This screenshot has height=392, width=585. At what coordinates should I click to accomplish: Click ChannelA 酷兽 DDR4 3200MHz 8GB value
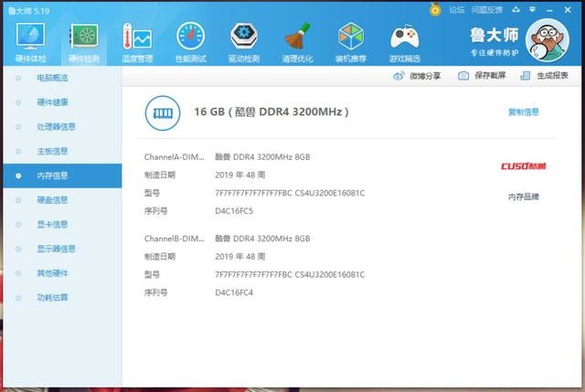[x=262, y=157]
